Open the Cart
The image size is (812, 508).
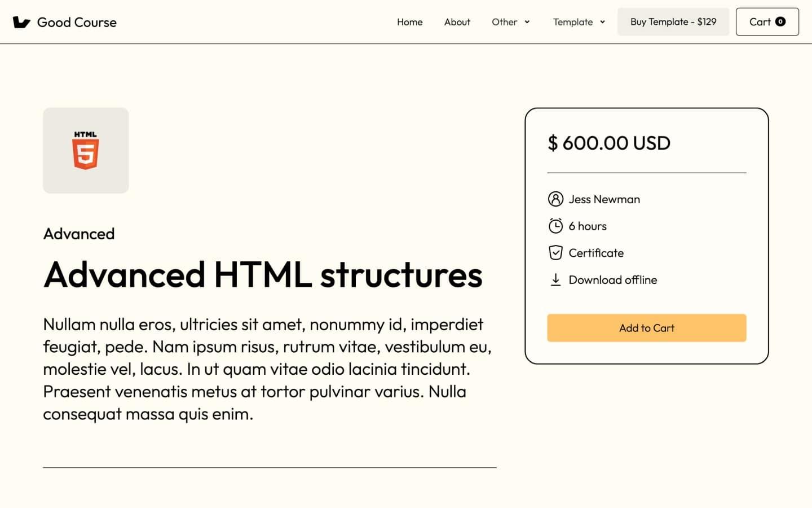pyautogui.click(x=767, y=21)
